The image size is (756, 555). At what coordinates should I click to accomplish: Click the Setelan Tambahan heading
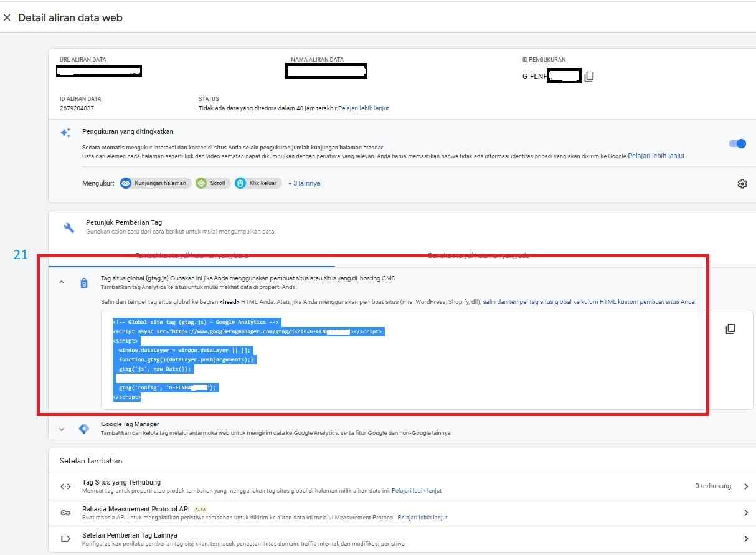pyautogui.click(x=91, y=461)
